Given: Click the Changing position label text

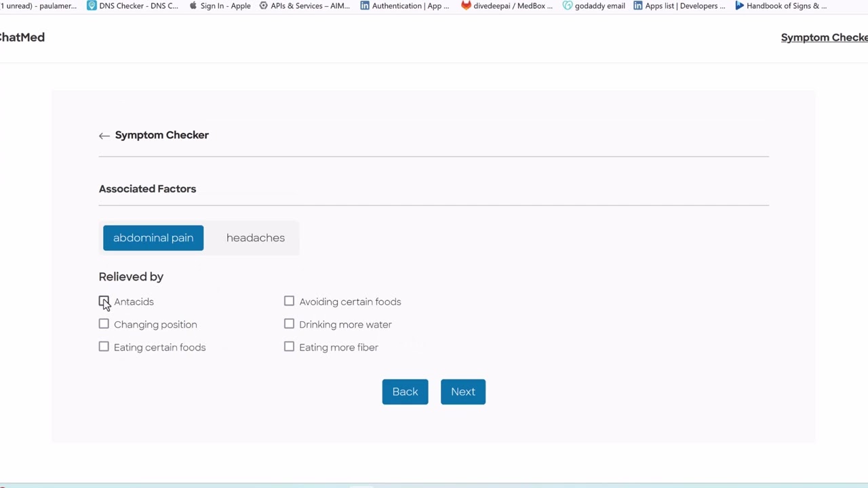Looking at the screenshot, I should [155, 325].
